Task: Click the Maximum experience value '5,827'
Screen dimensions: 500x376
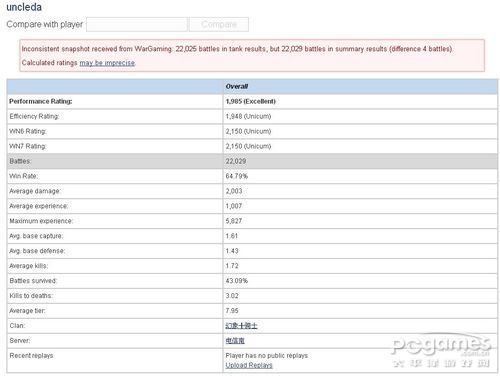Action: pos(234,221)
